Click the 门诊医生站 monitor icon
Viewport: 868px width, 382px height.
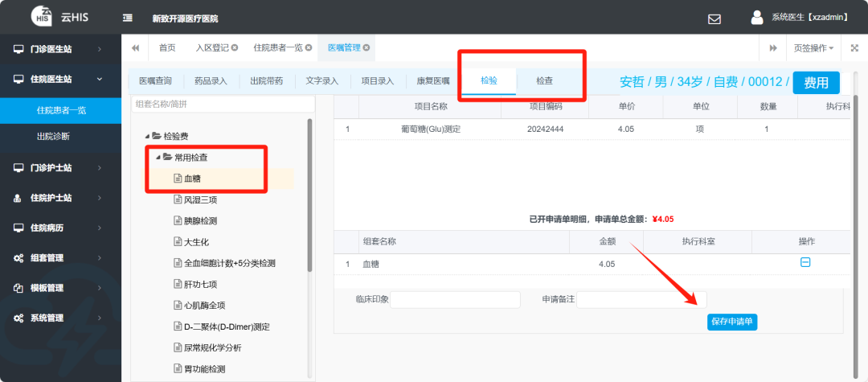(x=18, y=49)
